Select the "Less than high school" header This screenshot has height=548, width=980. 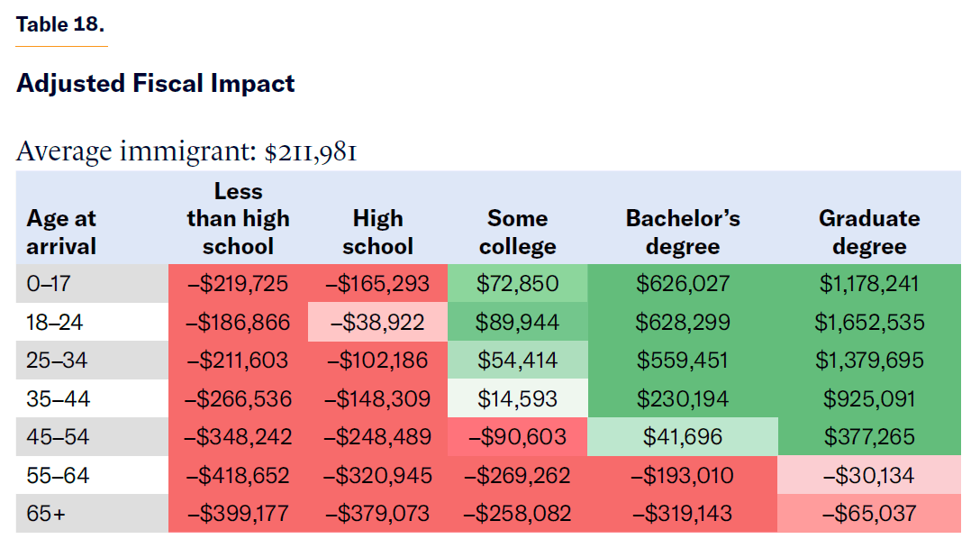coord(238,218)
